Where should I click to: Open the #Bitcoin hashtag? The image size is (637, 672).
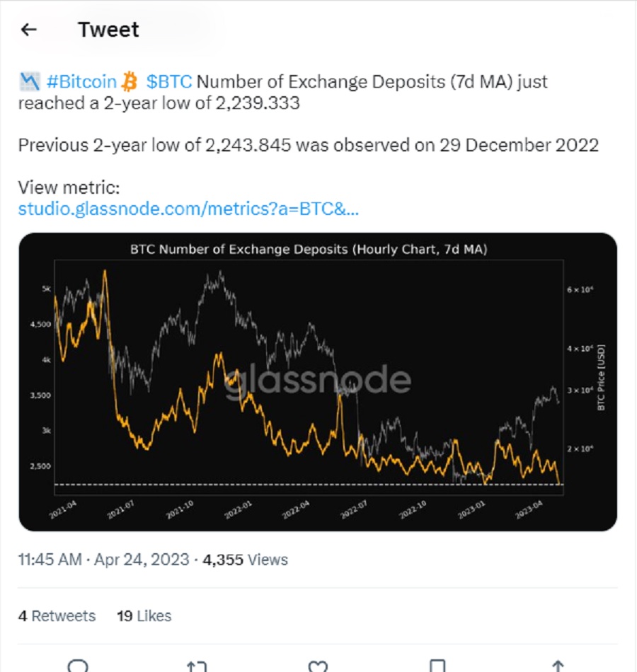click(81, 81)
